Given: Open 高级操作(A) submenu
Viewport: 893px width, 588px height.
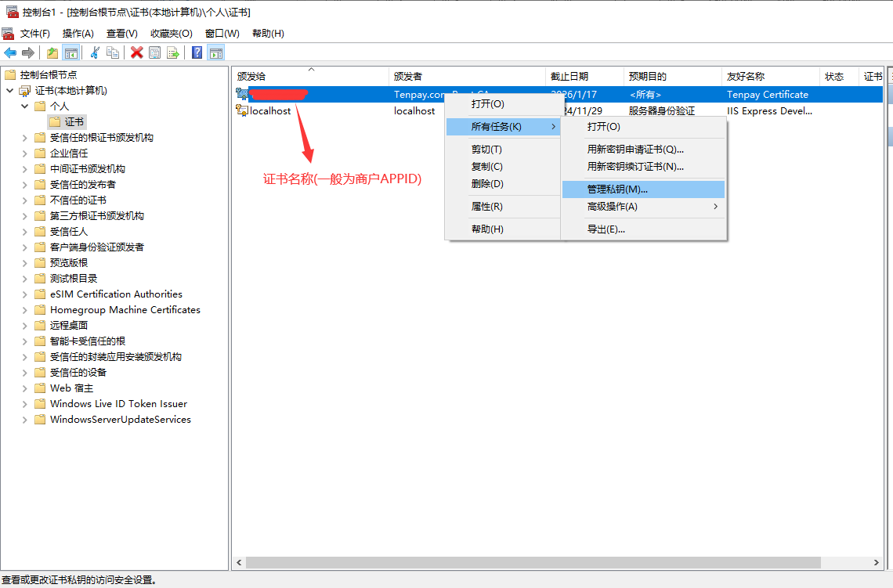Looking at the screenshot, I should [x=643, y=206].
